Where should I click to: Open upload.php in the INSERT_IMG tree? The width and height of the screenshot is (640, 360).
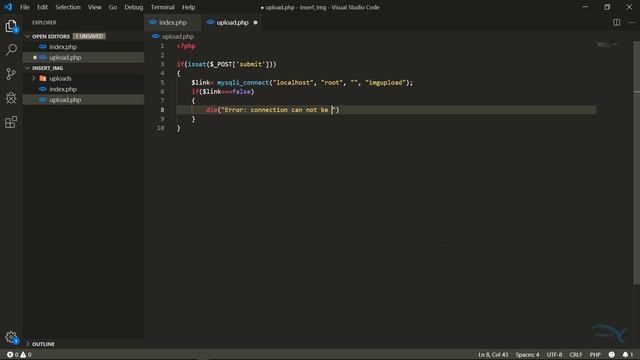coord(83,100)
